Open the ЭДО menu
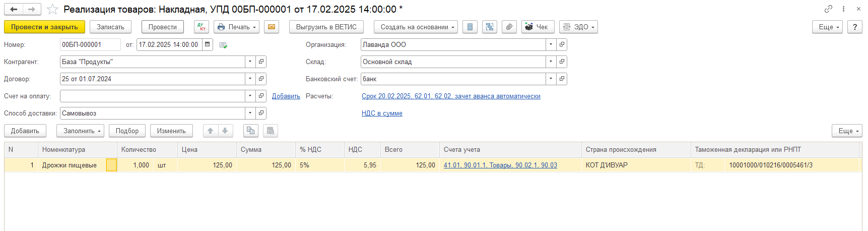The width and height of the screenshot is (868, 231). (578, 27)
